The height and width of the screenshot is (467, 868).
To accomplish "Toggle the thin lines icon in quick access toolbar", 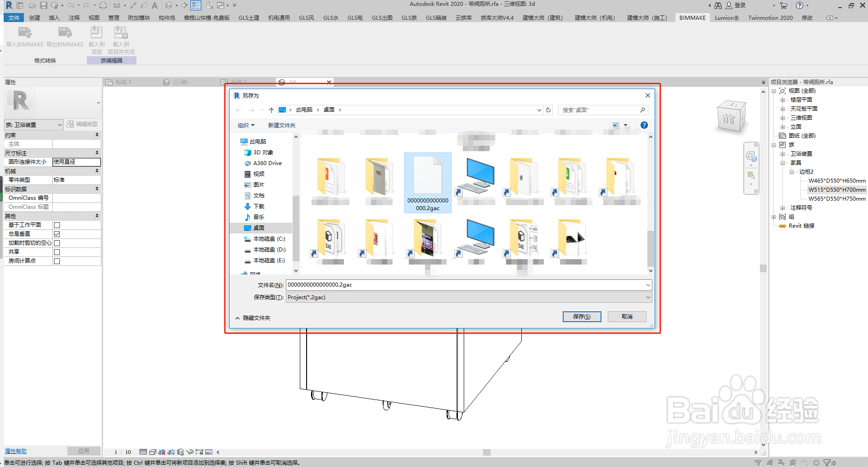I will coord(196,5).
